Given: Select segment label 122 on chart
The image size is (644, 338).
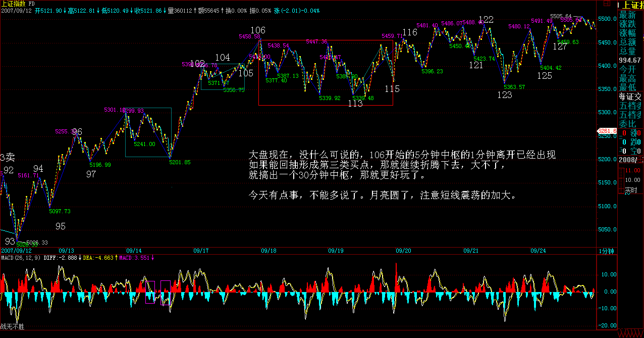Looking at the screenshot, I should coord(486,20).
